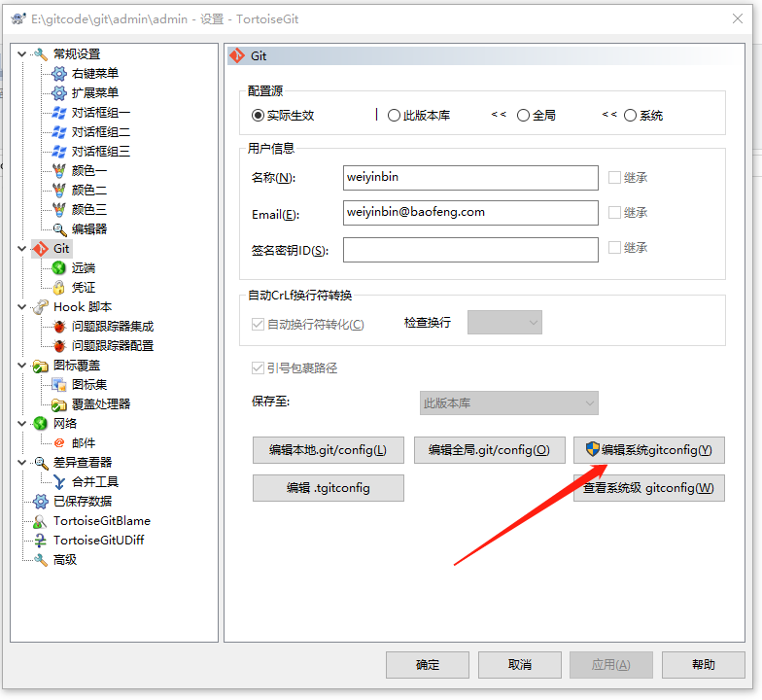The image size is (762, 700).
Task: Click the 网络 globe icon
Action: pos(41,424)
